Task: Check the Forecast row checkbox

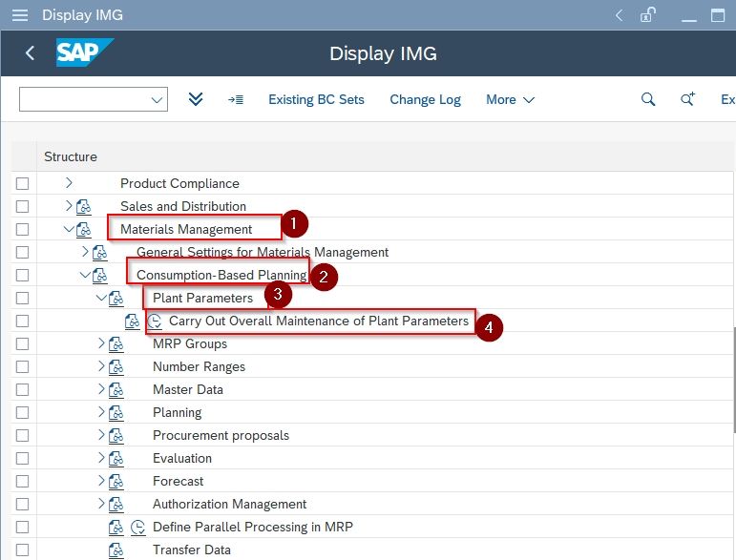Action: [x=23, y=482]
